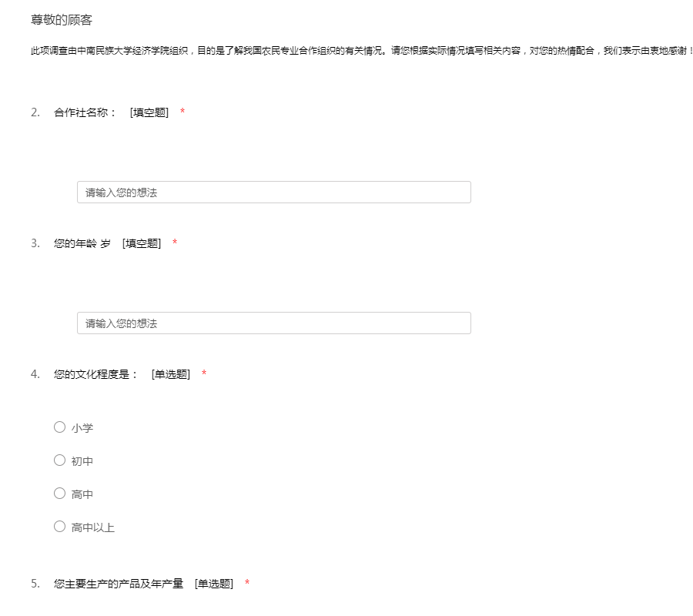
Task: Choose 初中 as education level
Action: 59,460
